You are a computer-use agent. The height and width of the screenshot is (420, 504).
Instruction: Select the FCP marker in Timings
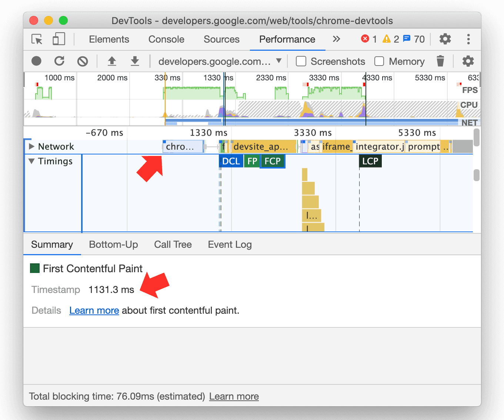pyautogui.click(x=273, y=161)
